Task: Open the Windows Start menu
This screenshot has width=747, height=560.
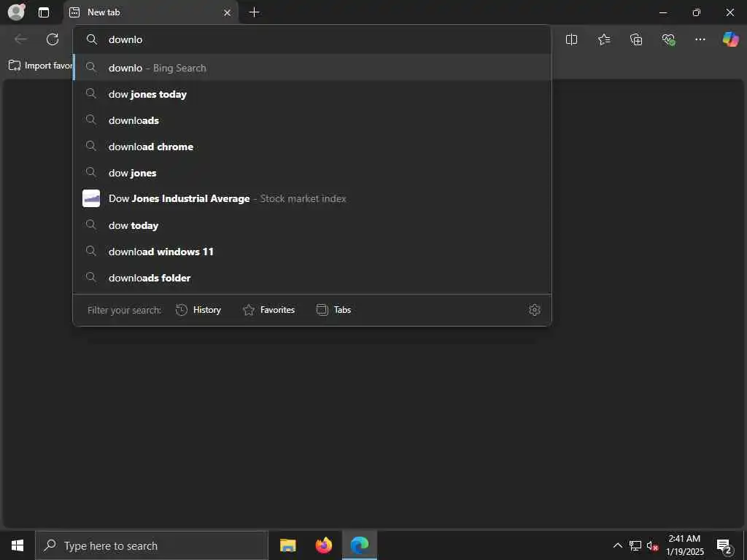Action: (x=18, y=545)
